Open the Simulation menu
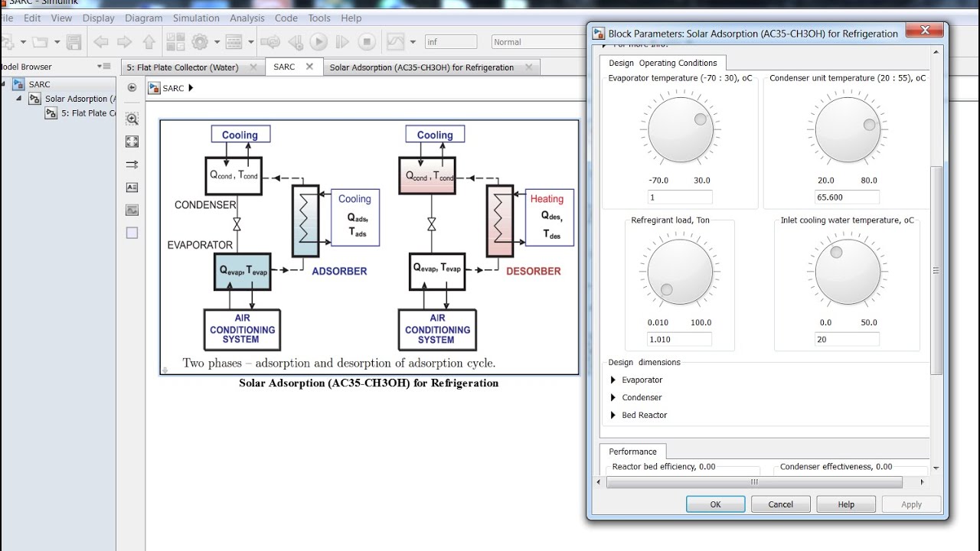The width and height of the screenshot is (980, 551). [x=196, y=18]
